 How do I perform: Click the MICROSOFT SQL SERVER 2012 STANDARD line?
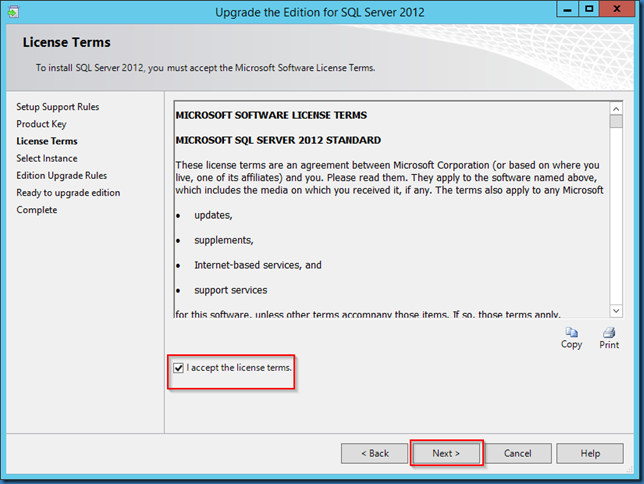pyautogui.click(x=278, y=140)
